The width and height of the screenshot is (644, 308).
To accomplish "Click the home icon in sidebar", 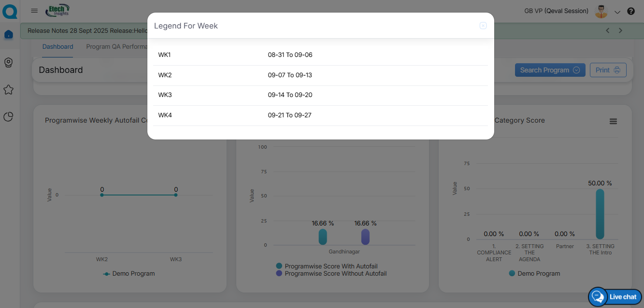I will click(x=8, y=34).
